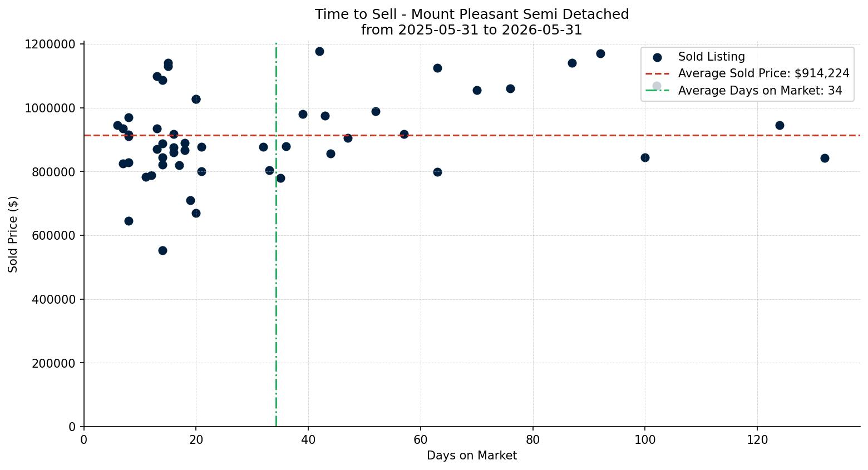
Task: Click the green average days vertical line
Action: point(276,278)
